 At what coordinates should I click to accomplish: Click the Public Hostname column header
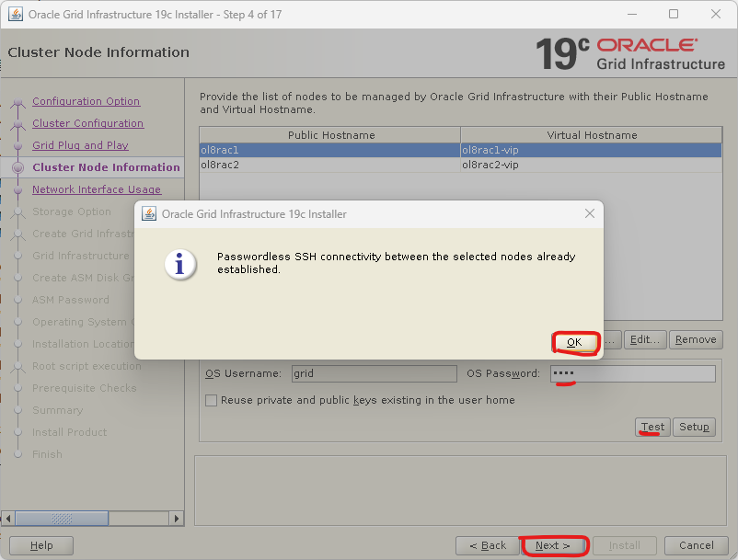pos(330,135)
